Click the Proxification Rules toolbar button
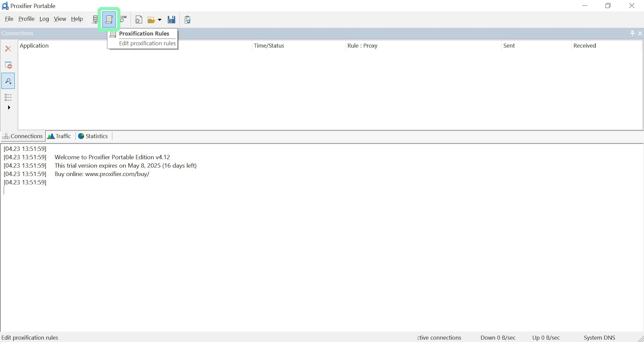 pyautogui.click(x=109, y=19)
